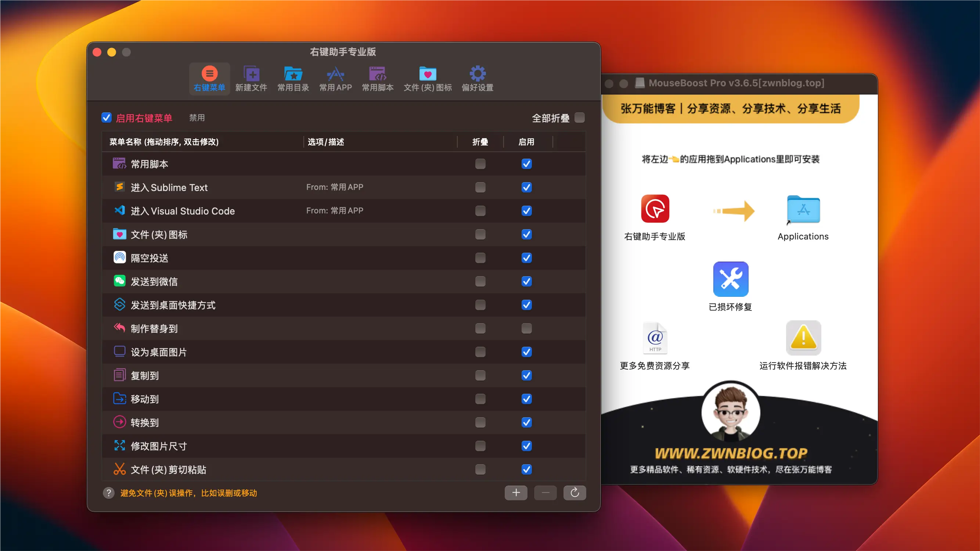Viewport: 980px width, 551px height.
Task: Uncheck enable for 设为桌面图片
Action: [526, 352]
